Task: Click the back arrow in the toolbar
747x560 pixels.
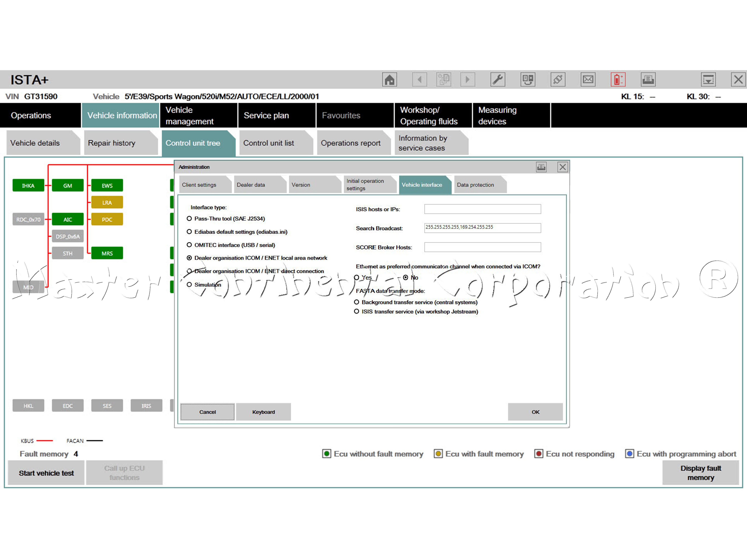Action: (x=419, y=80)
